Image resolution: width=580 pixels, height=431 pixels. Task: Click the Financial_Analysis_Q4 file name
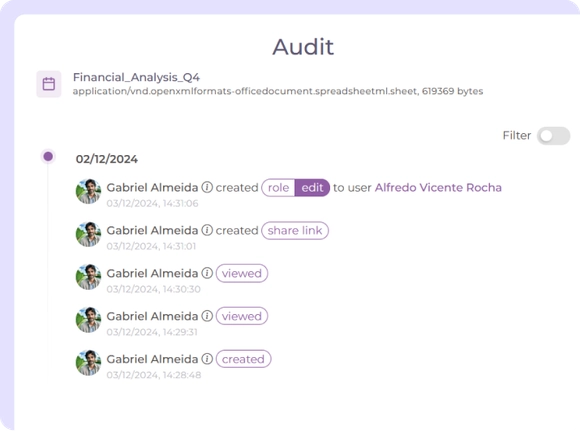(x=136, y=77)
